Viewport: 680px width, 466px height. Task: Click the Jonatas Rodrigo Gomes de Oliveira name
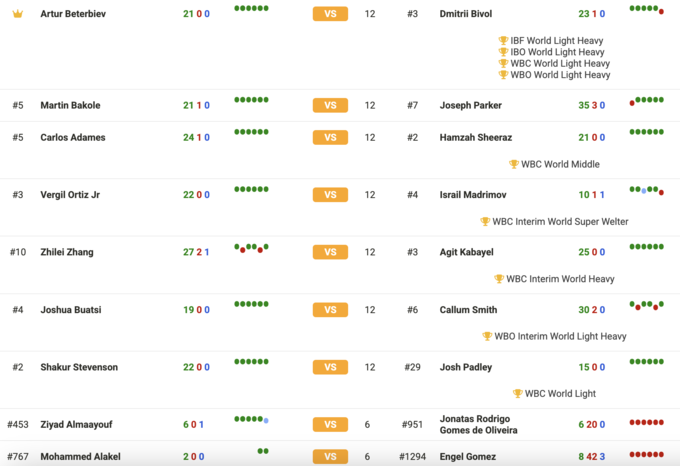point(479,424)
